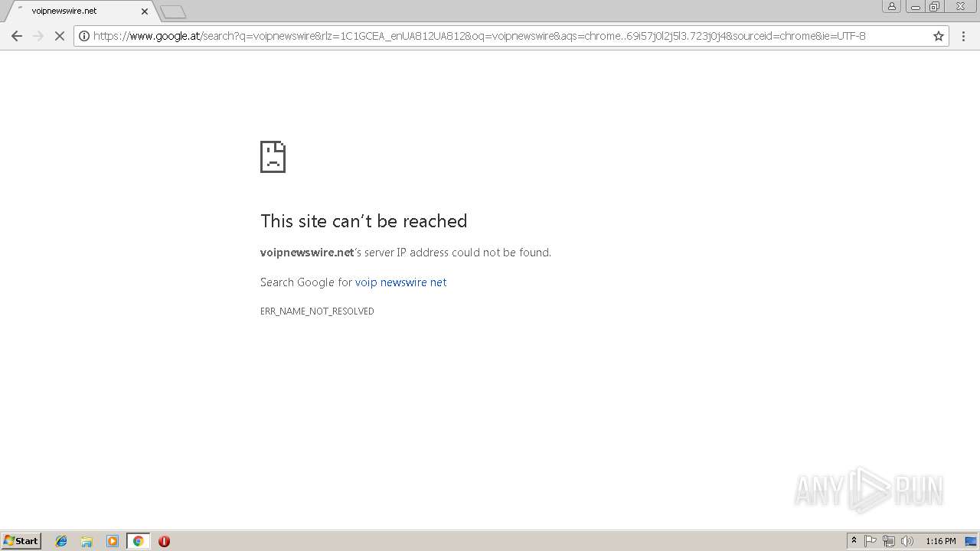Minimize the Chrome window
Image resolution: width=980 pixels, height=551 pixels.
coord(915,6)
